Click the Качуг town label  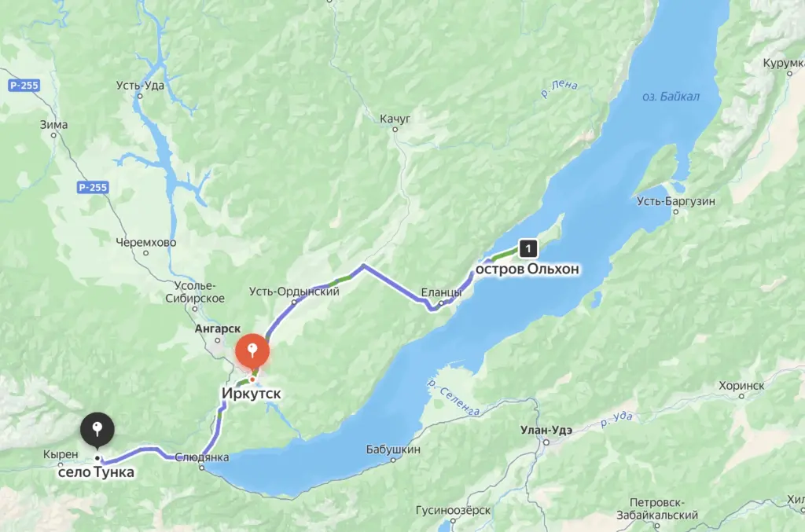coord(395,119)
